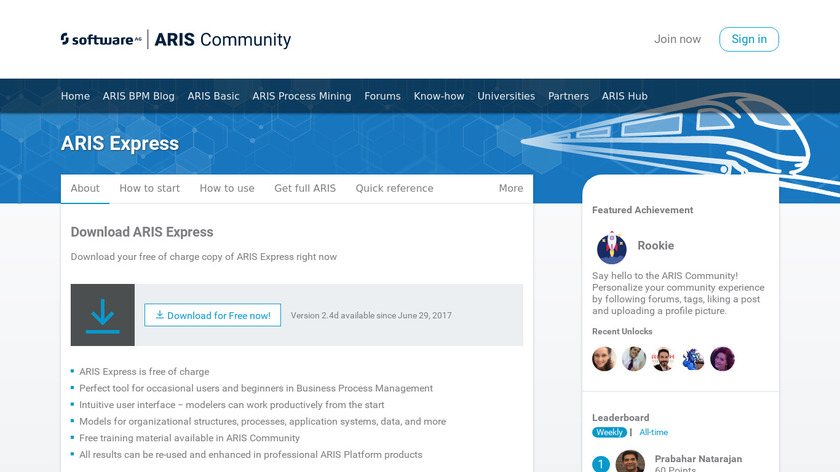The width and height of the screenshot is (840, 472).
Task: Click 'Free training material available in ARIS Community'
Action: (x=190, y=438)
